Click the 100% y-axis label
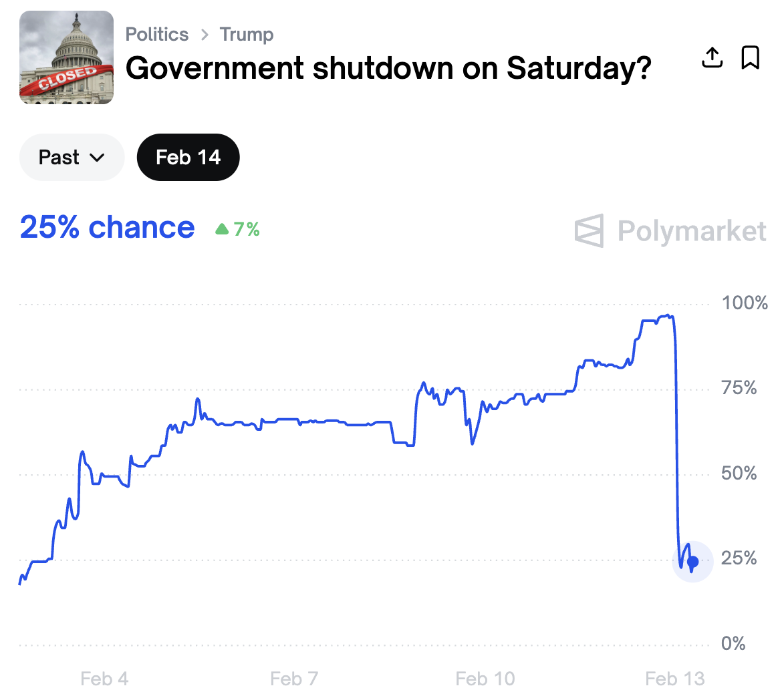Image resolution: width=778 pixels, height=700 pixels. (x=745, y=303)
